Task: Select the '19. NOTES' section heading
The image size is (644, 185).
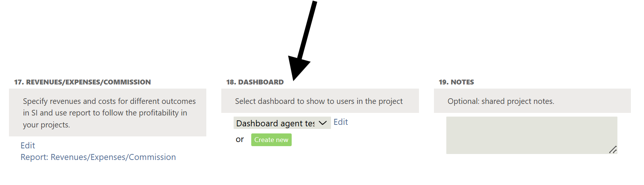Action: tap(456, 82)
